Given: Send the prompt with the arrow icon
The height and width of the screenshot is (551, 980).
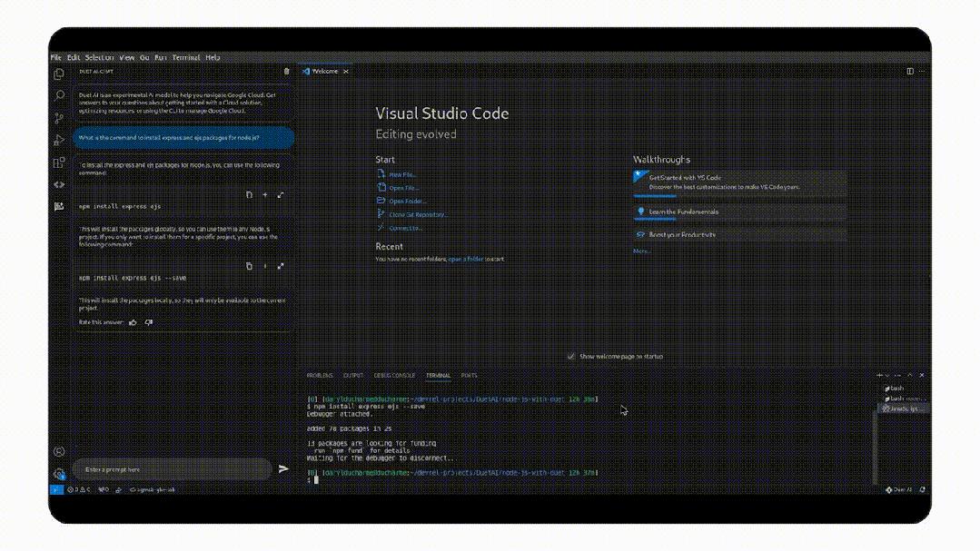Looking at the screenshot, I should (x=283, y=468).
